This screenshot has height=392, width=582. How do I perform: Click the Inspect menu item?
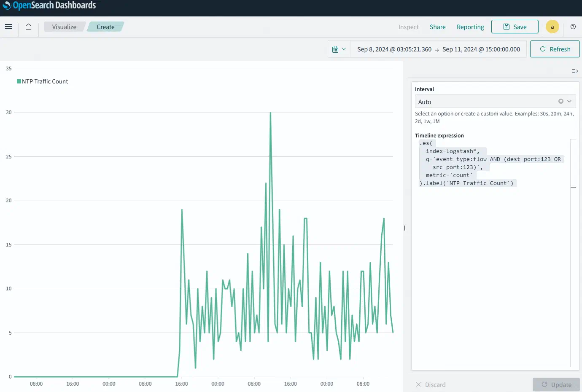coord(408,27)
